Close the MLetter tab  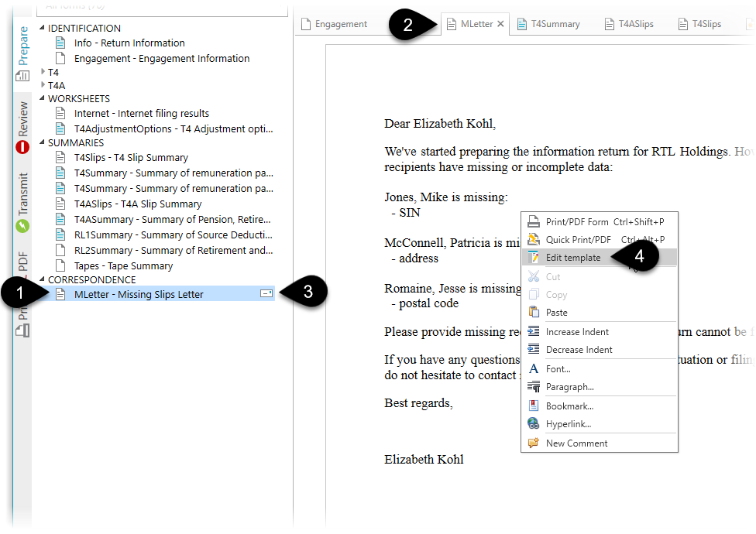click(x=501, y=24)
